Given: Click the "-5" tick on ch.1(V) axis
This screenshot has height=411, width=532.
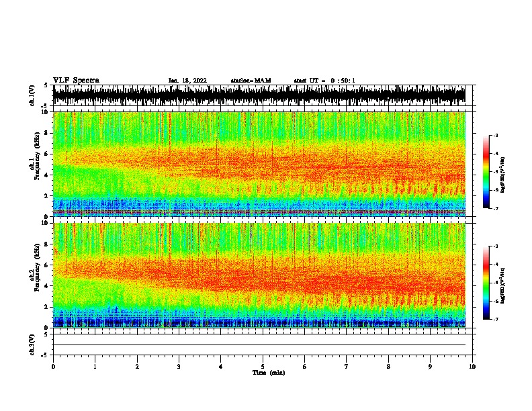Looking at the screenshot, I should [x=44, y=106].
